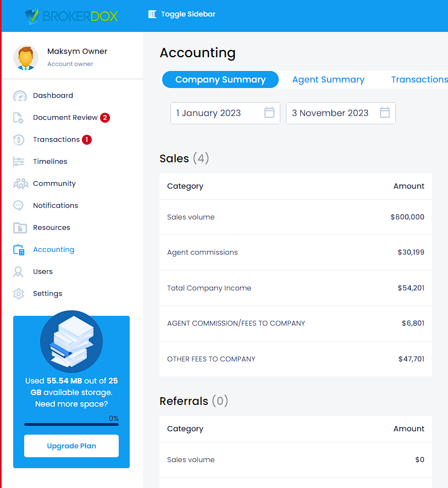
Task: Open the Resources section
Action: pos(52,228)
